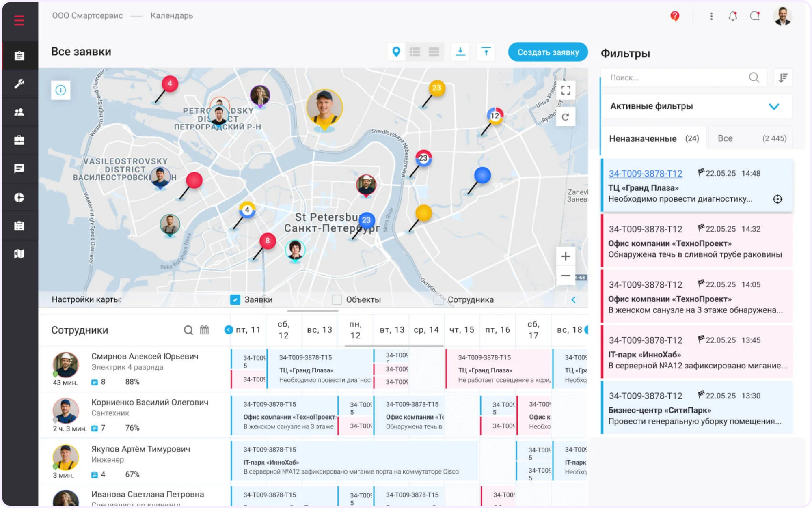Click the upload export icon
The height and width of the screenshot is (508, 812).
486,52
